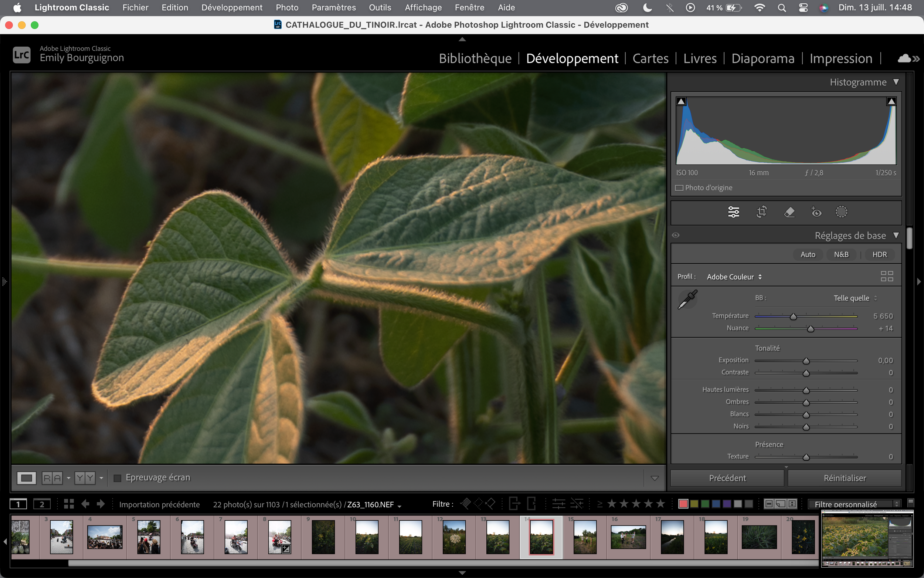Click the Température slider handle
924x578 pixels.
click(793, 317)
